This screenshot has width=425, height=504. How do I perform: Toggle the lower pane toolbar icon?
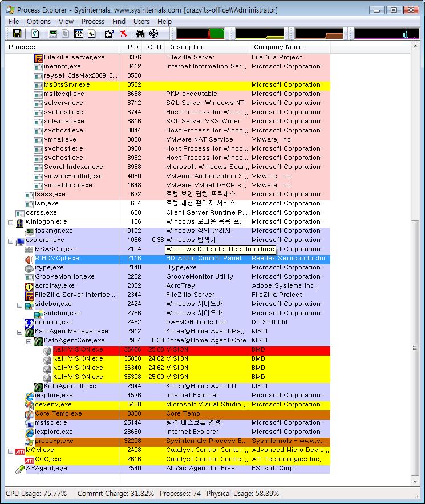click(x=79, y=34)
